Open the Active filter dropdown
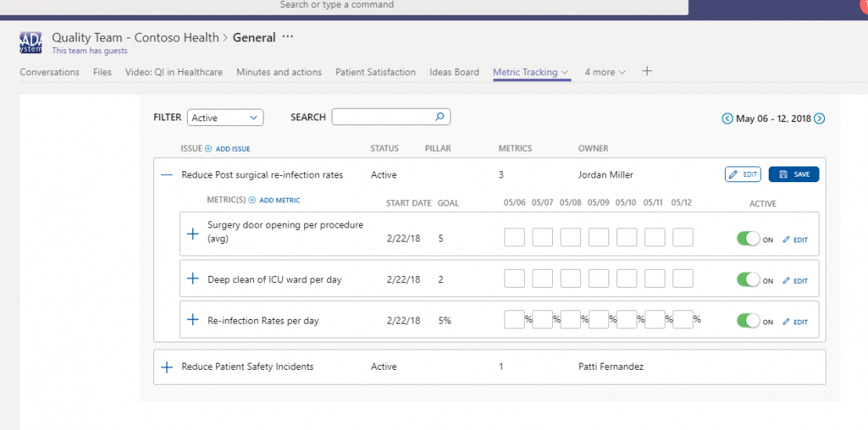This screenshot has width=868, height=430. pyautogui.click(x=225, y=118)
